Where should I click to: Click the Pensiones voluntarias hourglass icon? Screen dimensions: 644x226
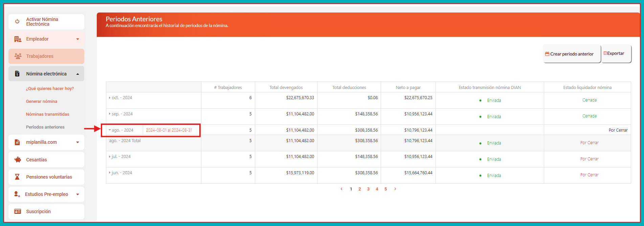tap(17, 177)
